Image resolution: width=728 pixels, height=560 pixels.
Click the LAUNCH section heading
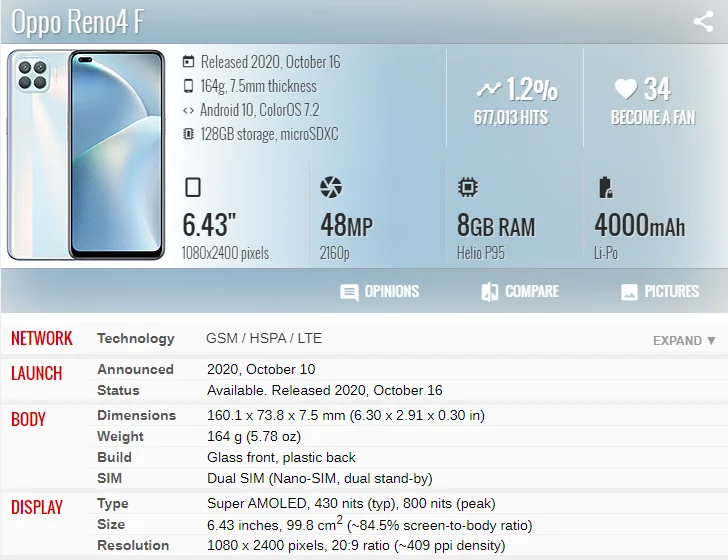36,373
